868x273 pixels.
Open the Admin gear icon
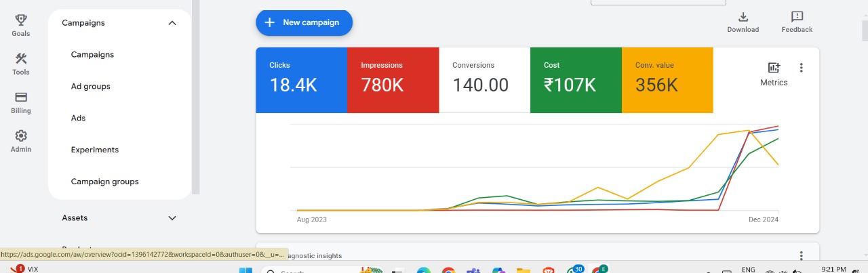(20, 136)
